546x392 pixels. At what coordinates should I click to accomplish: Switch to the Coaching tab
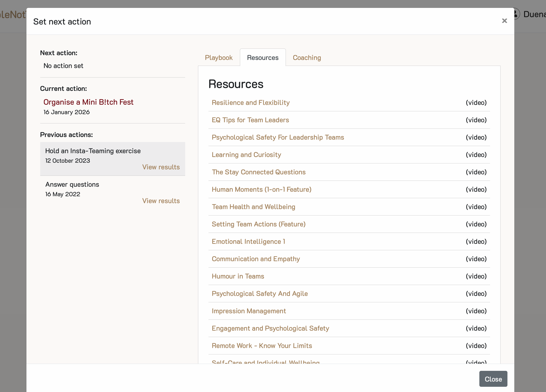(307, 58)
